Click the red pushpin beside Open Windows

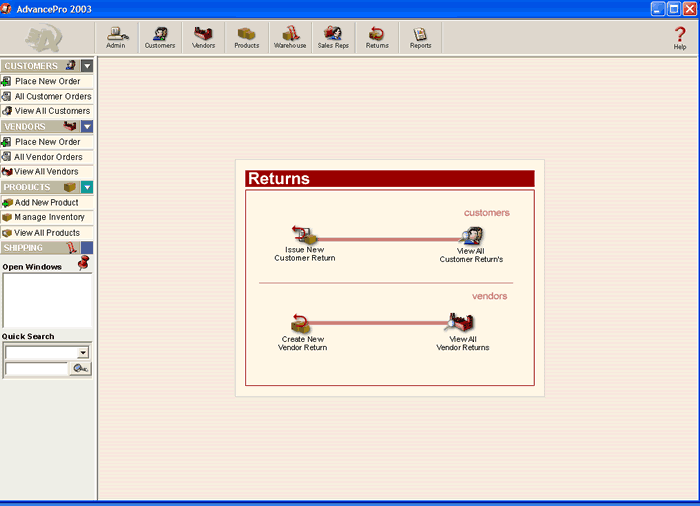(83, 263)
